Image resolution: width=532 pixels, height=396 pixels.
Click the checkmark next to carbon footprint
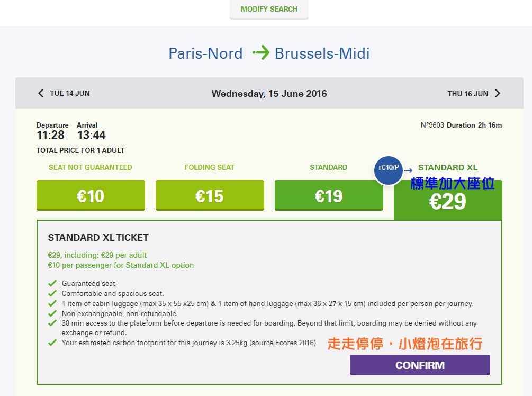pos(52,343)
